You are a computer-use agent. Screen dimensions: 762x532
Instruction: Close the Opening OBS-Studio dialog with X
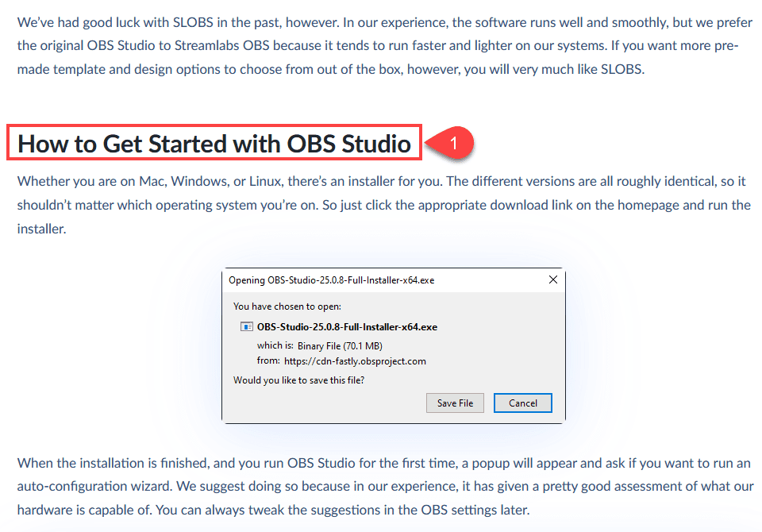click(x=552, y=279)
